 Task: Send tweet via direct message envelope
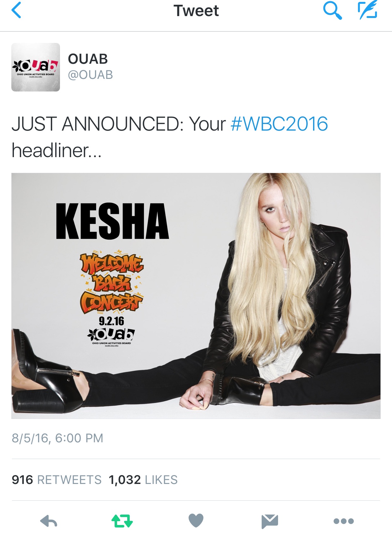pyautogui.click(x=270, y=521)
